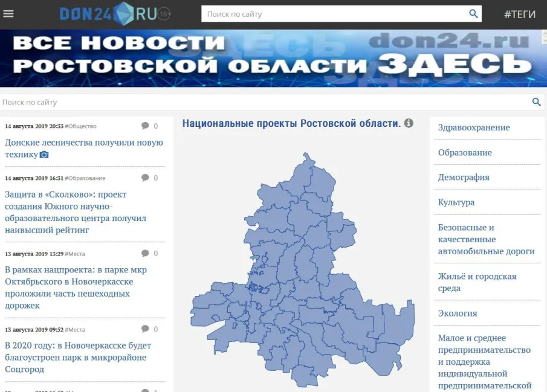Open the hamburger menu
547x392 pixels.
tap(8, 14)
